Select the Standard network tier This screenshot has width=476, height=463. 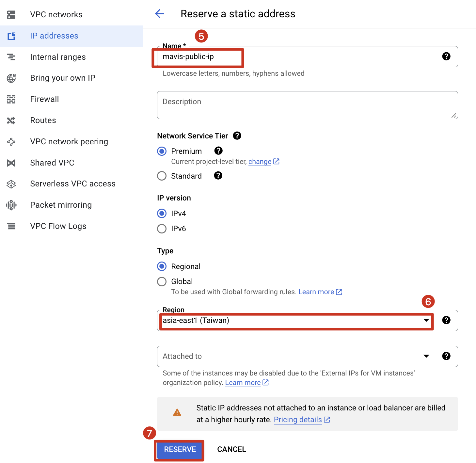[x=162, y=176]
